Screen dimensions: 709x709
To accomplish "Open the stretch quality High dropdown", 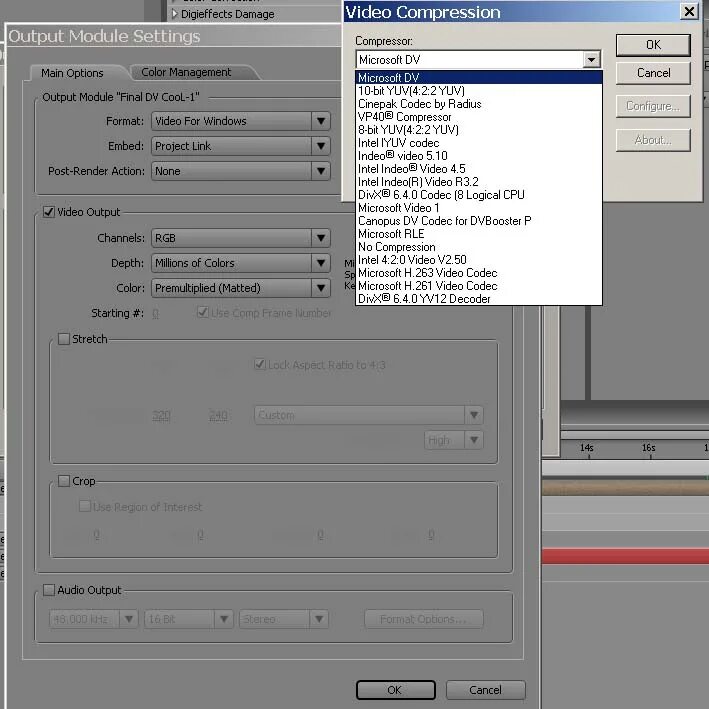I will tap(454, 440).
